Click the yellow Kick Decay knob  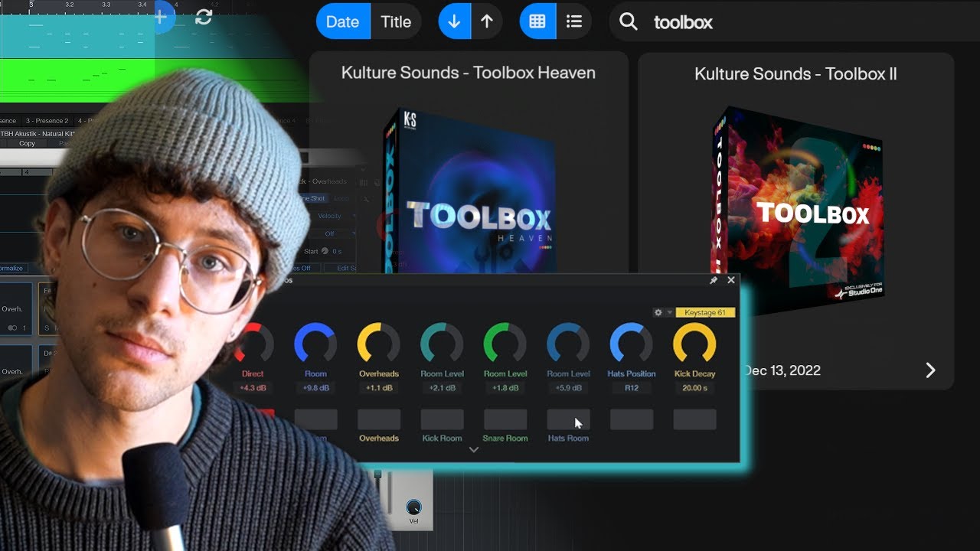[694, 343]
